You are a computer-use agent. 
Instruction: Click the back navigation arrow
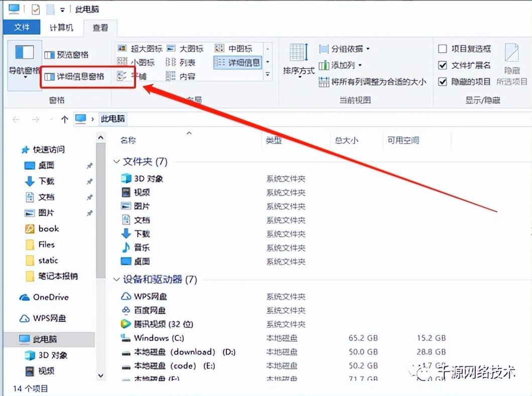pos(15,119)
